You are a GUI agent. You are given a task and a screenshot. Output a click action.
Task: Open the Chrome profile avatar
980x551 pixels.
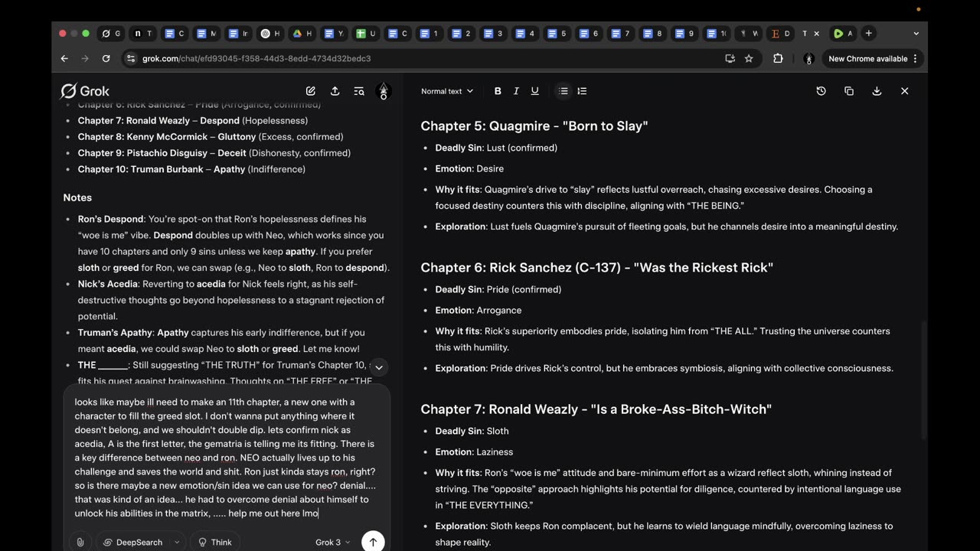coord(808,58)
